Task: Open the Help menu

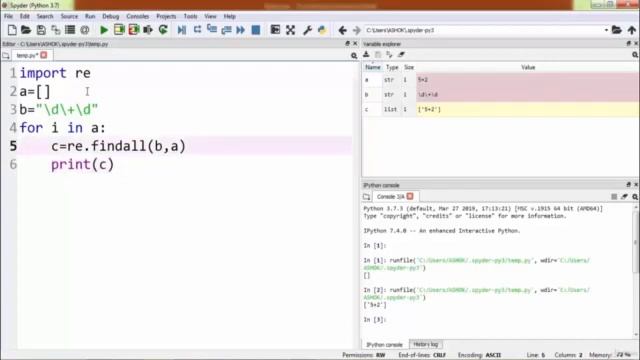Action: tap(230, 16)
